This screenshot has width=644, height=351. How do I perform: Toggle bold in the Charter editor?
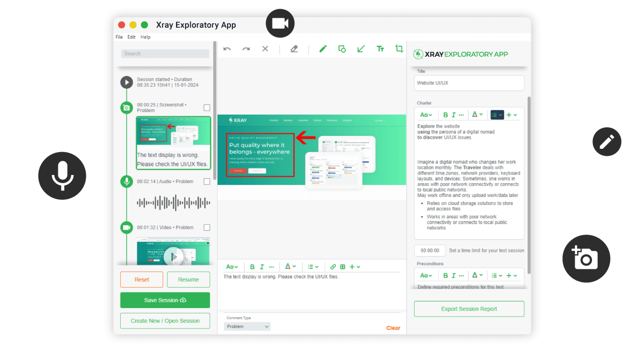445,115
